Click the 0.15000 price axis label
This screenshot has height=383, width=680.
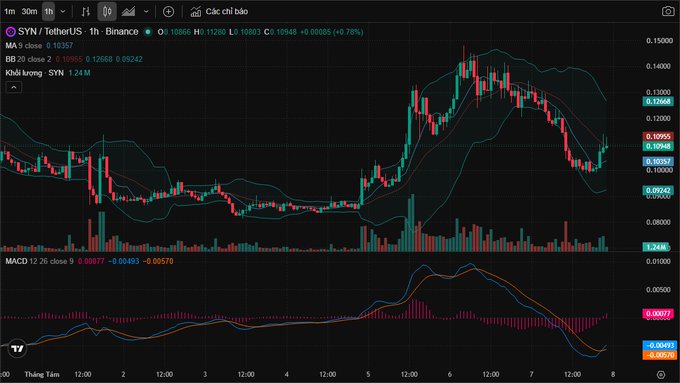[x=659, y=40]
